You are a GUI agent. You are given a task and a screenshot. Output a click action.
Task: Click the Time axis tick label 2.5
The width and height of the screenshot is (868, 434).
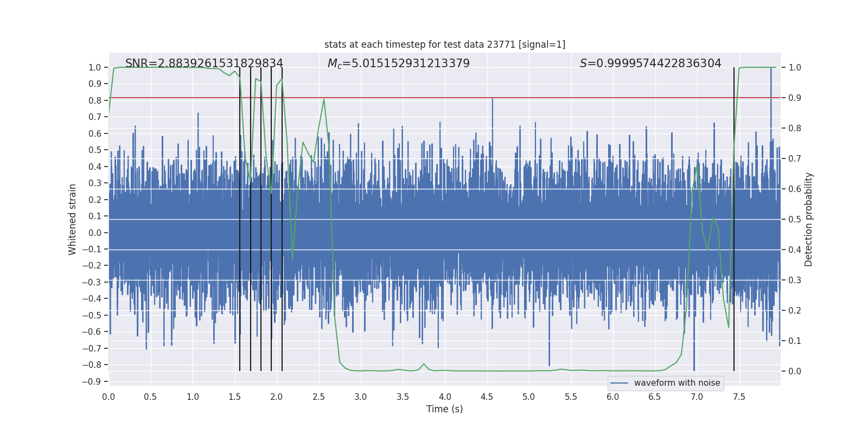pos(318,397)
